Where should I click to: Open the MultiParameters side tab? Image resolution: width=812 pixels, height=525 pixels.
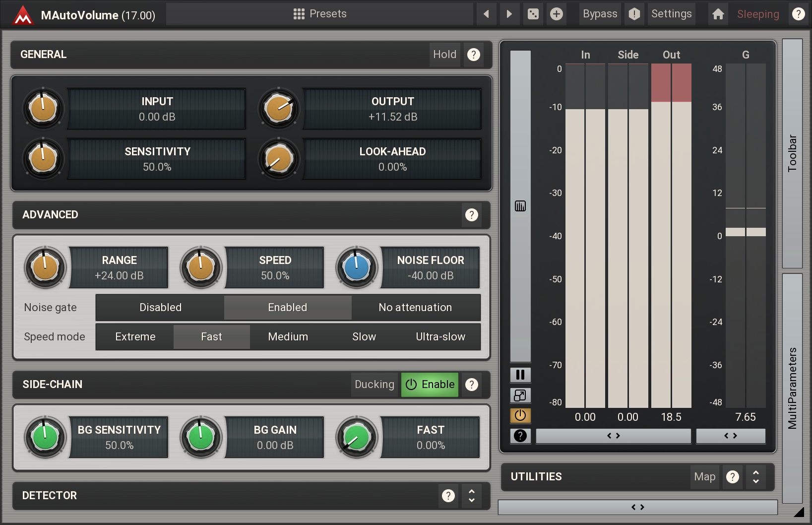792,388
